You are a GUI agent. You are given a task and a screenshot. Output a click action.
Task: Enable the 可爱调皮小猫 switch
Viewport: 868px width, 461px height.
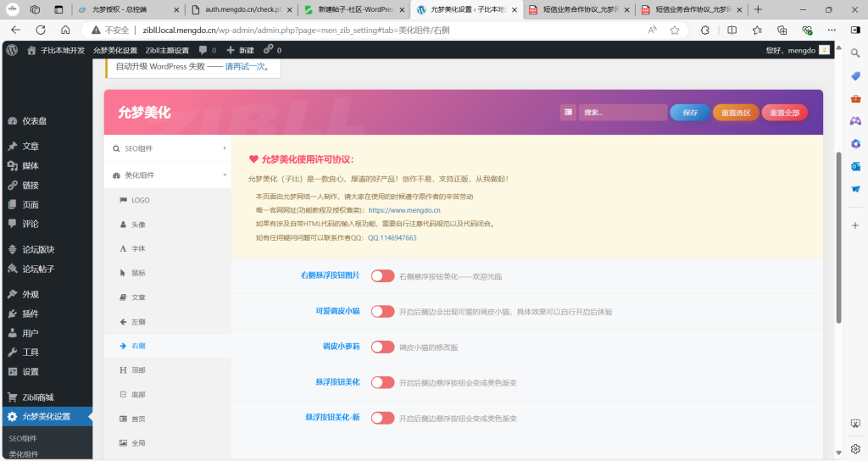[x=382, y=311]
